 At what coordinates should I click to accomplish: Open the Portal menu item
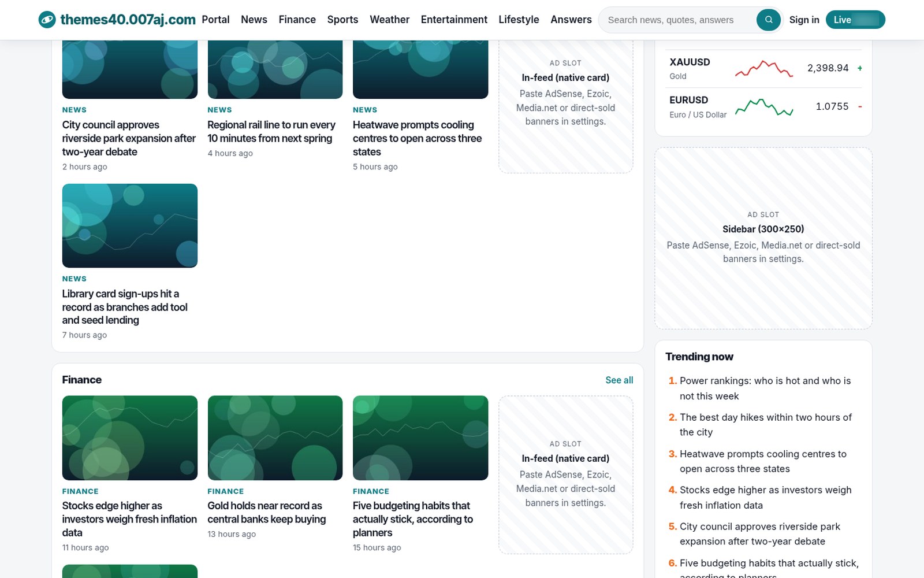point(215,20)
